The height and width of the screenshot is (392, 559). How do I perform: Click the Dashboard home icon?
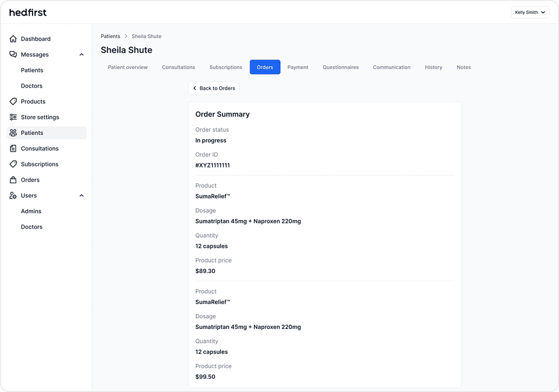click(x=13, y=39)
